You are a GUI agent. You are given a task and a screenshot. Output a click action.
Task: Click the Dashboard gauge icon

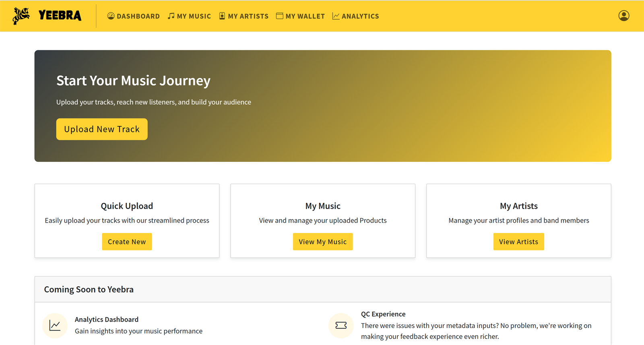(x=111, y=16)
